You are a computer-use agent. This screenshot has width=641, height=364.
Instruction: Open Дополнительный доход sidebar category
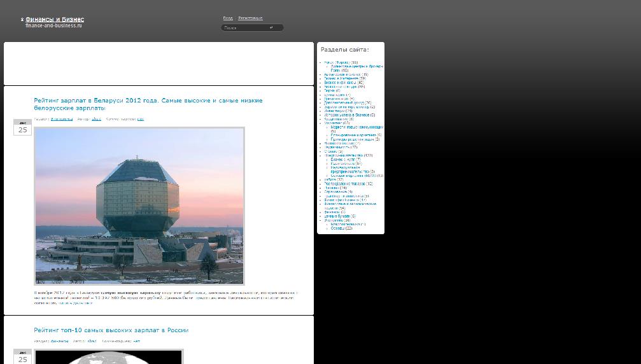(x=344, y=103)
